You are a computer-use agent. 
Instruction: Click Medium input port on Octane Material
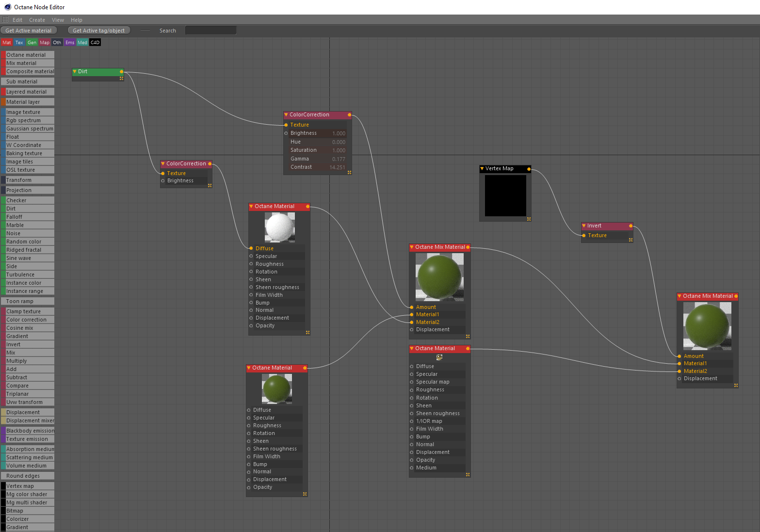click(x=412, y=468)
